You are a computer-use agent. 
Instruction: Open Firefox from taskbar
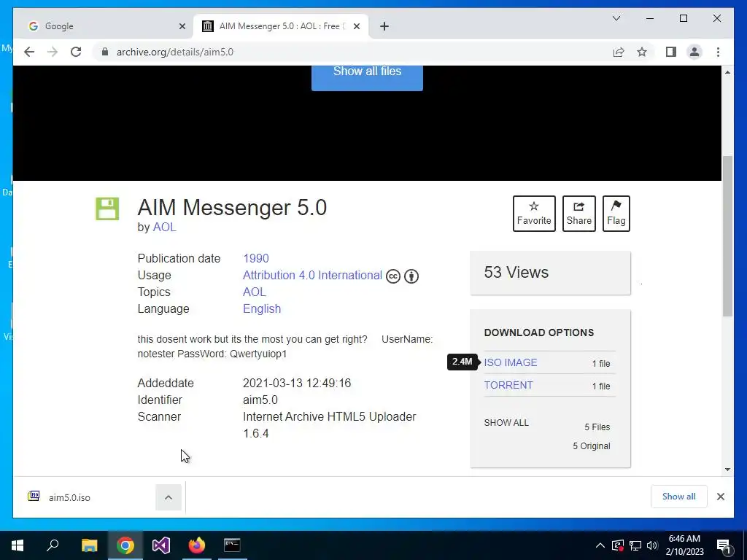click(196, 545)
